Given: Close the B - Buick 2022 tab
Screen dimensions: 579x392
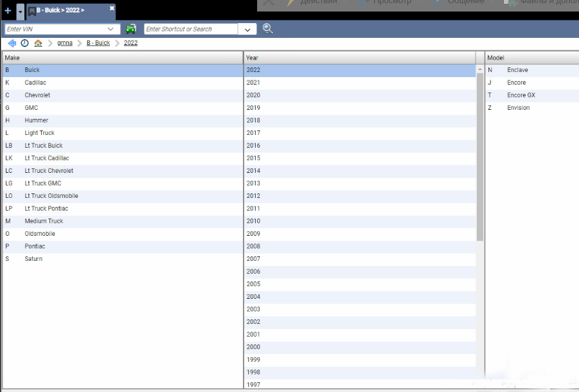Looking at the screenshot, I should [112, 8].
